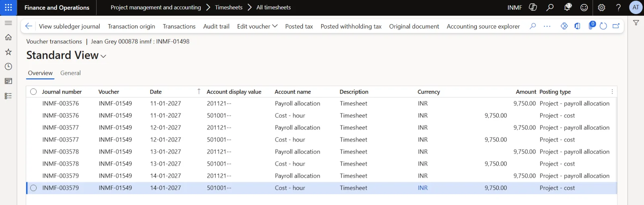Open Project management and accounting breadcrumb
This screenshot has height=205, width=644.
(156, 7)
